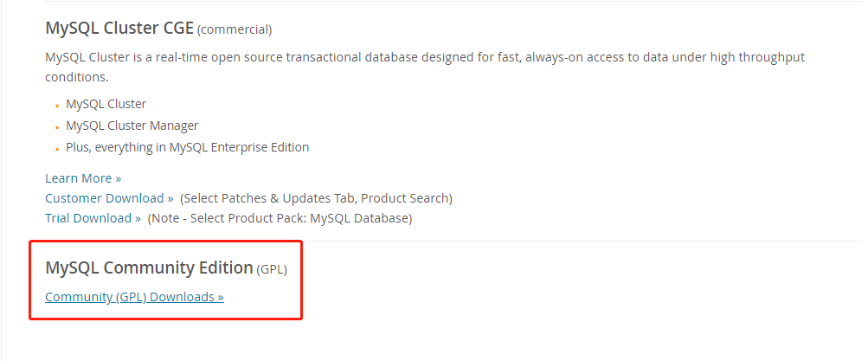Image resolution: width=868 pixels, height=361 pixels.
Task: Click the orange bullet beside MySQL Cluster
Action: (57, 105)
